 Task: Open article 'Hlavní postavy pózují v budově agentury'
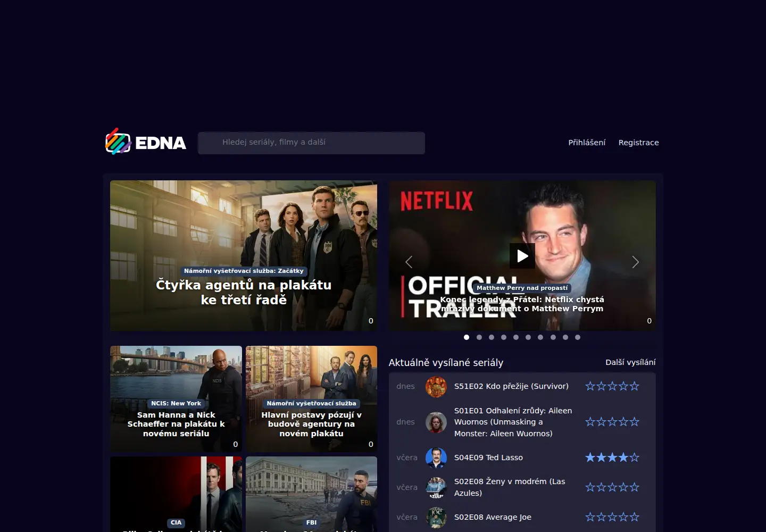[x=311, y=424]
